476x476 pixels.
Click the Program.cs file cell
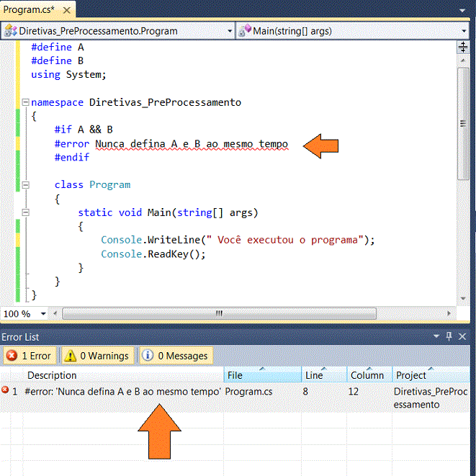coord(248,392)
